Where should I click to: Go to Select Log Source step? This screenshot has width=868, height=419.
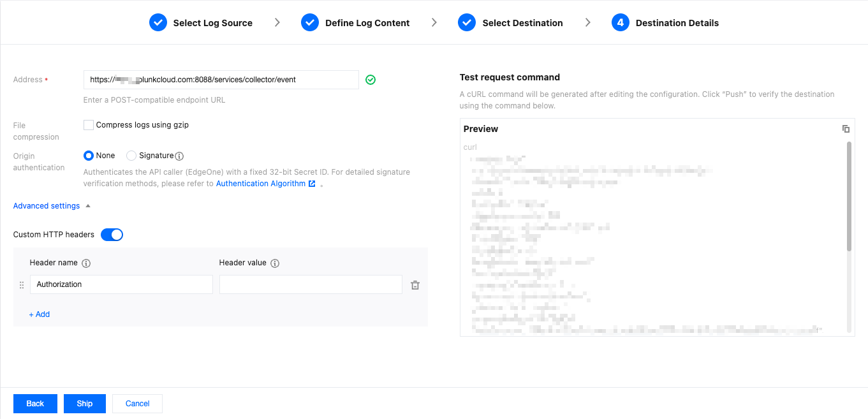point(201,23)
